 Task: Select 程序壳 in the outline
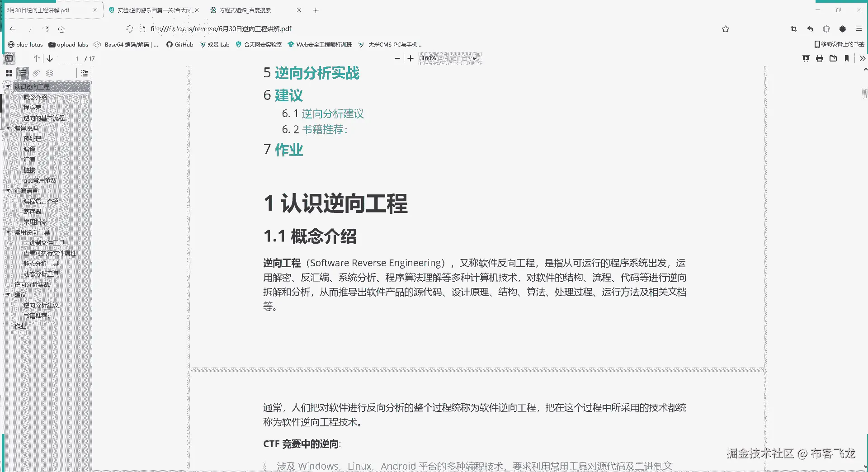(32, 108)
